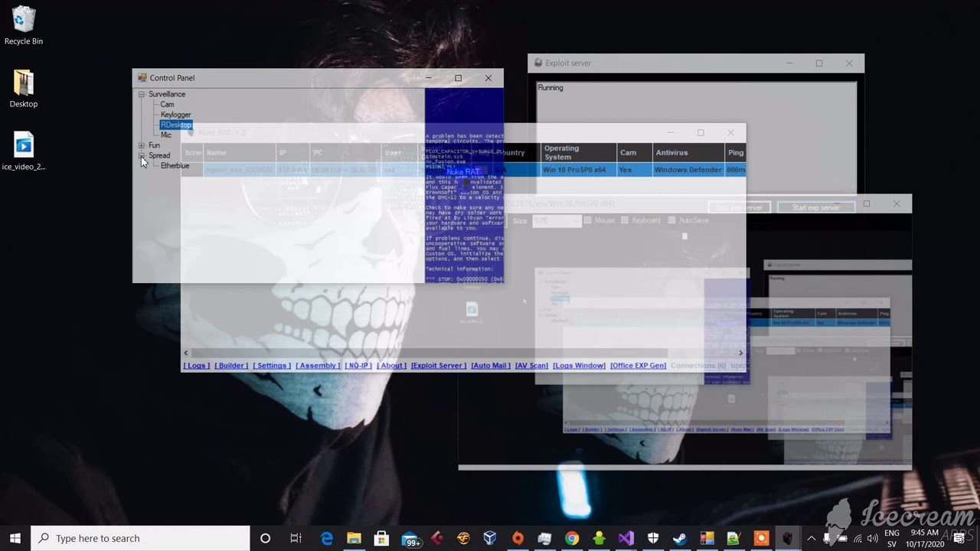Click the Surveillance node label
This screenshot has height=551, width=980.
[x=167, y=94]
